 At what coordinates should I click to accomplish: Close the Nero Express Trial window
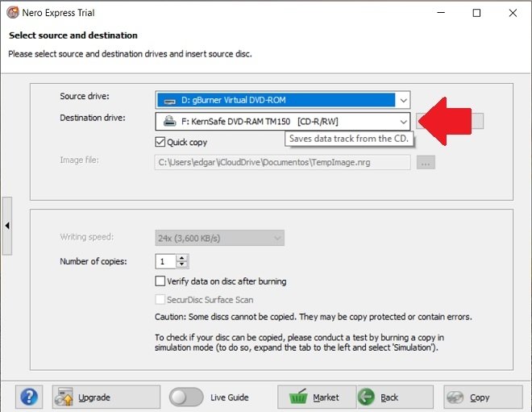point(513,13)
